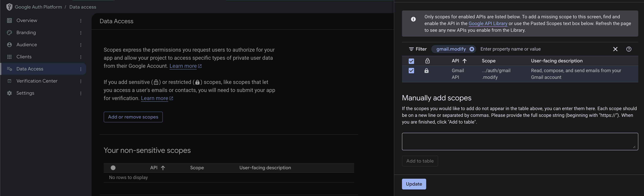This screenshot has height=196, width=644.
Task: Uncheck the Gmail API gmail.modify scope checkbox
Action: click(411, 71)
